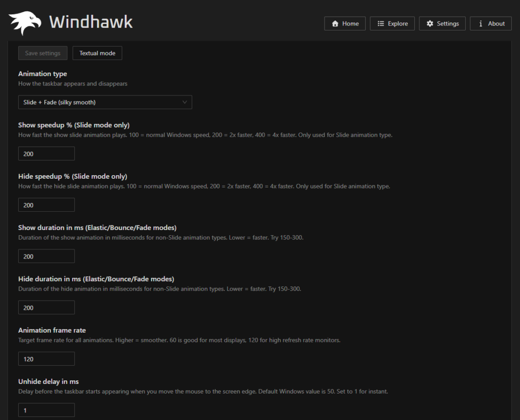
Task: Click the Show speedup % input field
Action: pyautogui.click(x=46, y=153)
